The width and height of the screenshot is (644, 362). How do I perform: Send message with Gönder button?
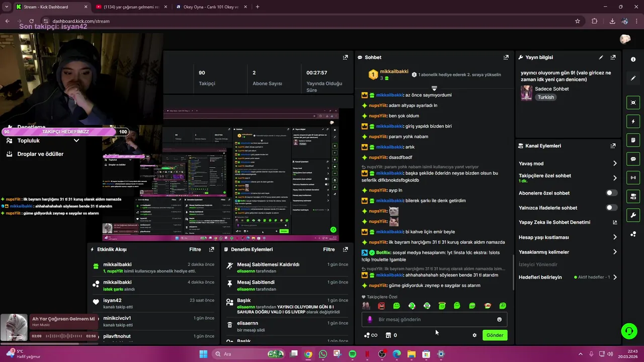coord(495,335)
